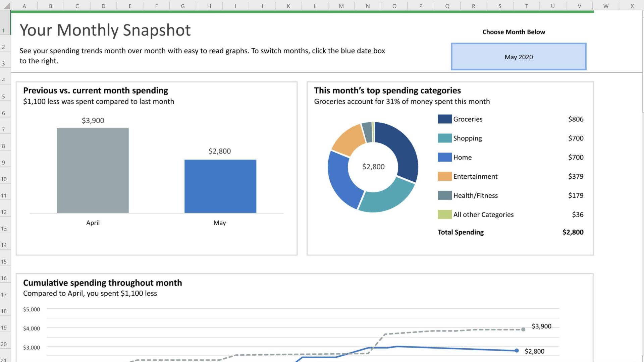Viewport: 644px width, 362px height.
Task: Click the Entertainment orange legend swatch
Action: [x=444, y=176]
